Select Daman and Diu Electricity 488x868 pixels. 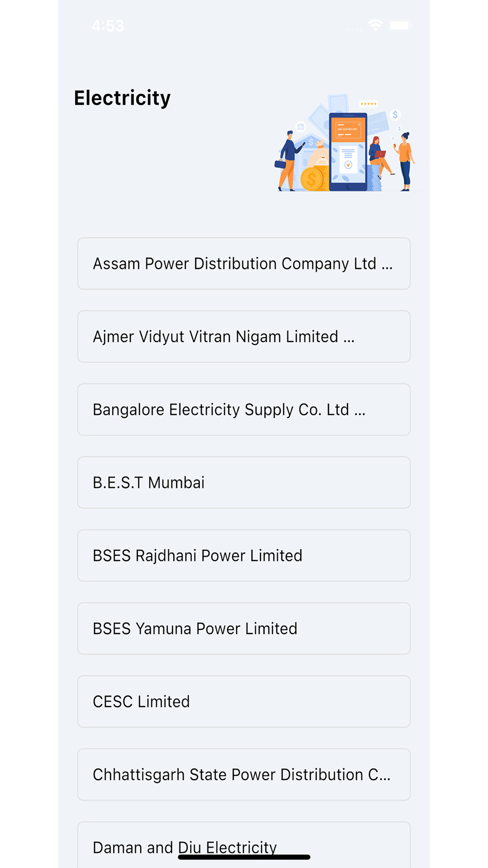[x=244, y=845]
